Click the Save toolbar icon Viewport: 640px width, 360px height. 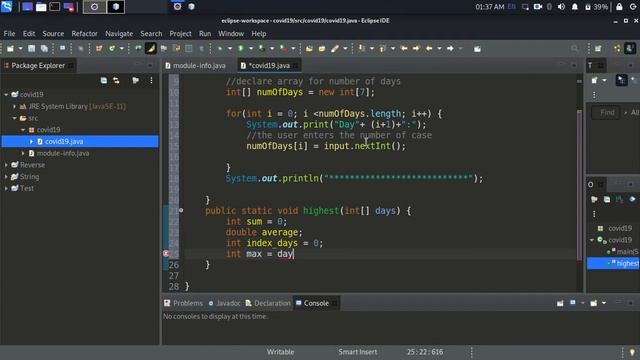tap(31, 49)
